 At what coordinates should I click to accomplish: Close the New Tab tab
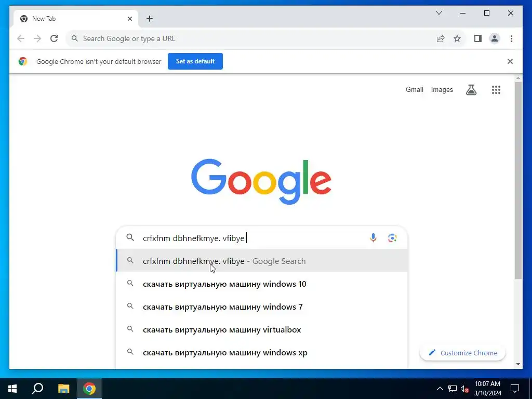pos(129,19)
